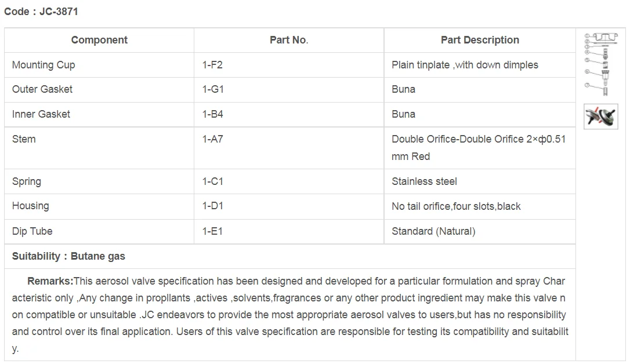Open the valve exploded diagram thumbnail
Image resolution: width=630 pixels, height=364 pixels.
pos(600,64)
